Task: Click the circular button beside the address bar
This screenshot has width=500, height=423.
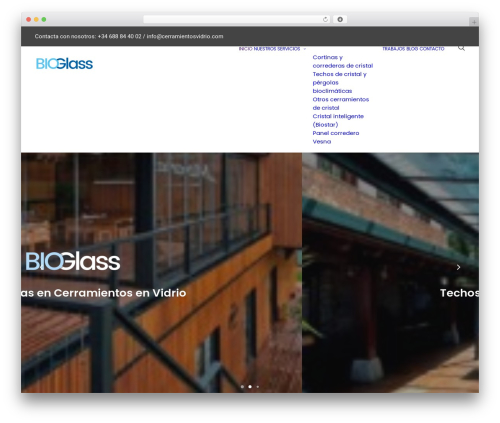Action: click(x=340, y=20)
